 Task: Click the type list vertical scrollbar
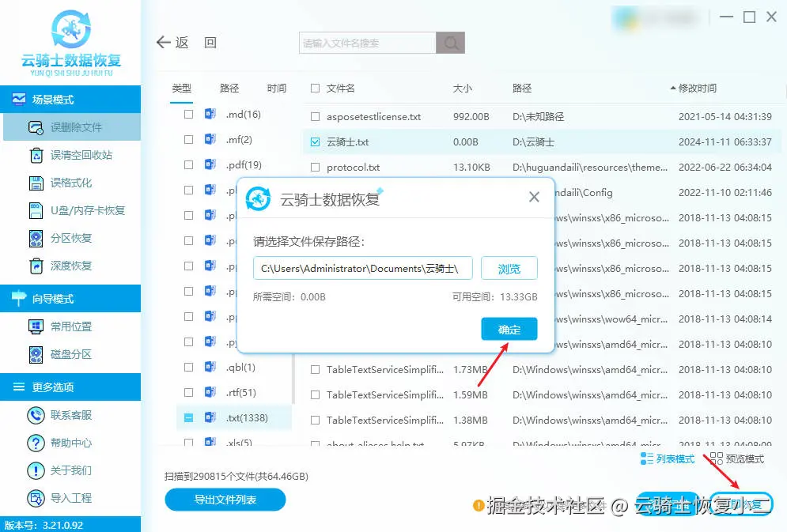(x=293, y=379)
